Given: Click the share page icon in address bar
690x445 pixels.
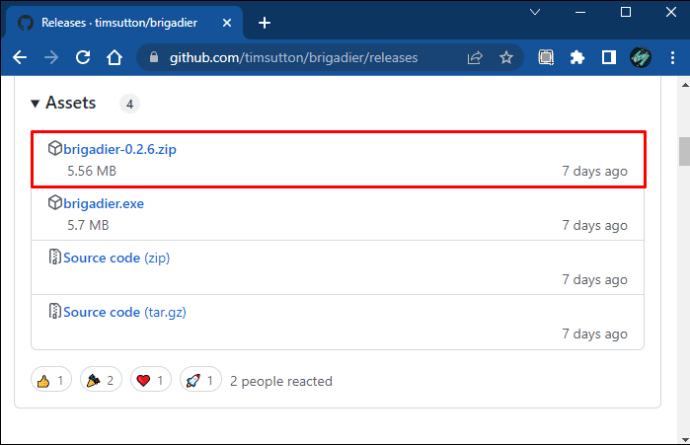Looking at the screenshot, I should (475, 57).
